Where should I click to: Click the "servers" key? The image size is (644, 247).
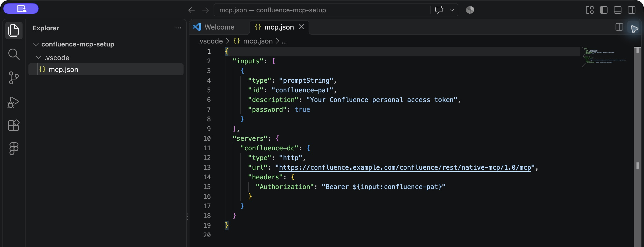(x=250, y=138)
